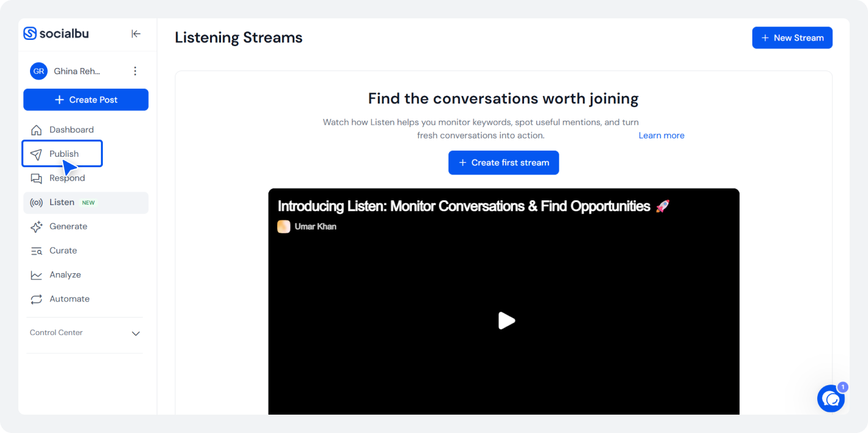Click the Control Center label
This screenshot has width=868, height=433.
[x=56, y=333]
